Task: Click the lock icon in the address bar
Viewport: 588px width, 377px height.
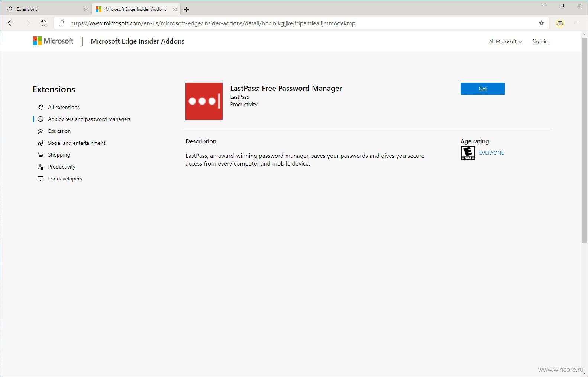Action: (62, 23)
